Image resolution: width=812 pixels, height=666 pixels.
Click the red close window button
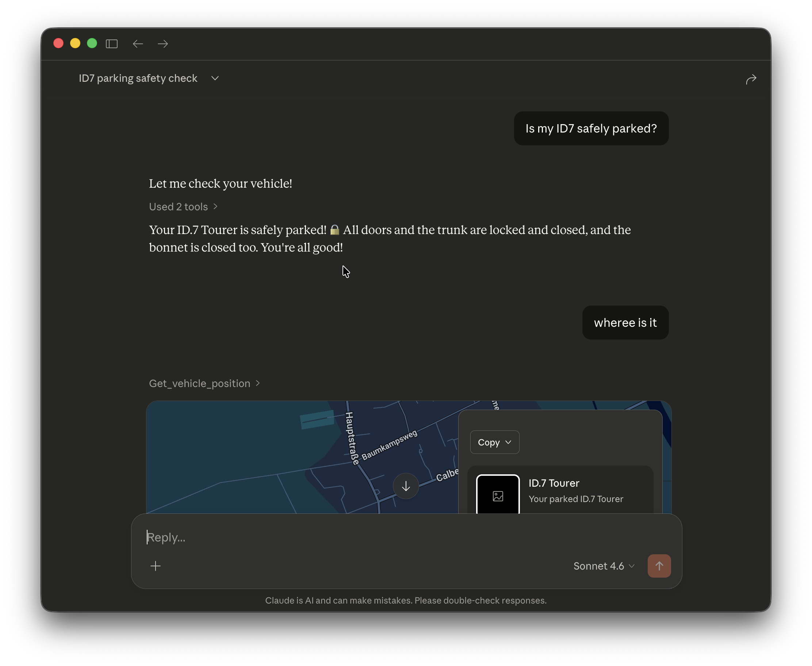(58, 43)
